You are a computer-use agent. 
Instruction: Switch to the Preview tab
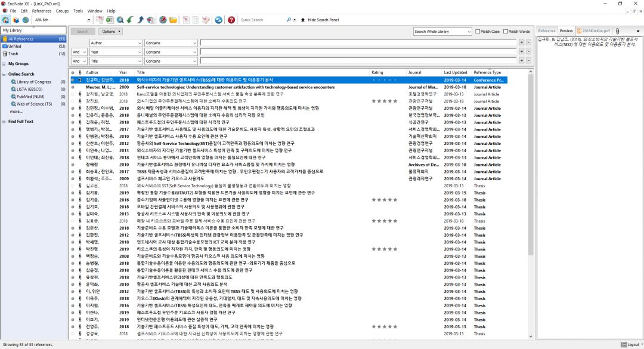pyautogui.click(x=566, y=31)
